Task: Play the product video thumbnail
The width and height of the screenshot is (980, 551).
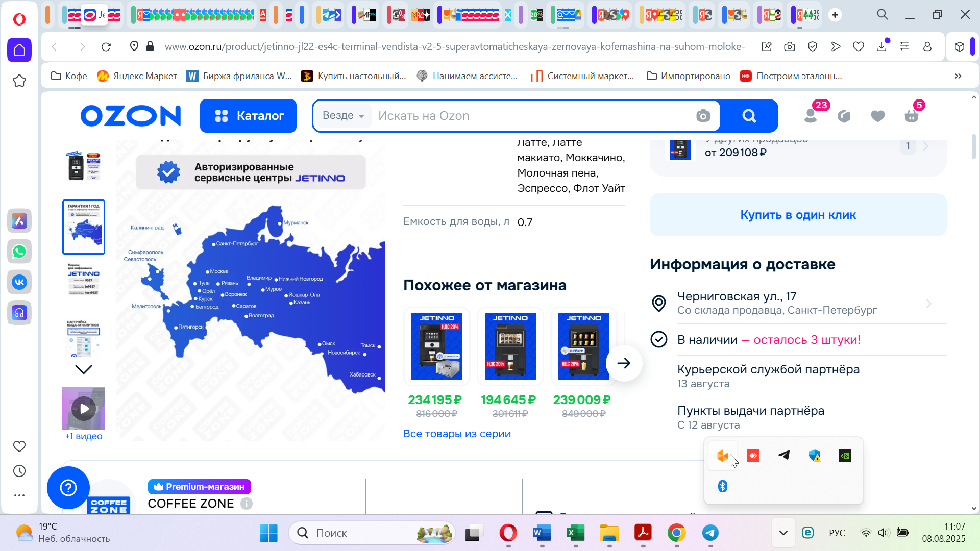Action: point(84,409)
